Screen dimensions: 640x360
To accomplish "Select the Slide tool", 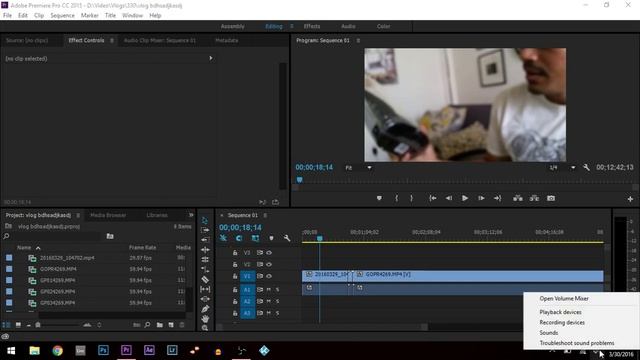I will [x=205, y=299].
